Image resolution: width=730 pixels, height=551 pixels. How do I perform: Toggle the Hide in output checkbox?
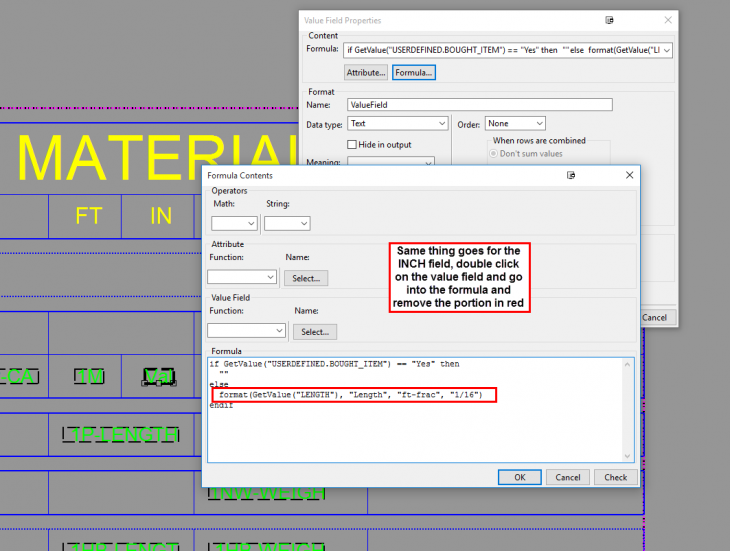click(352, 144)
